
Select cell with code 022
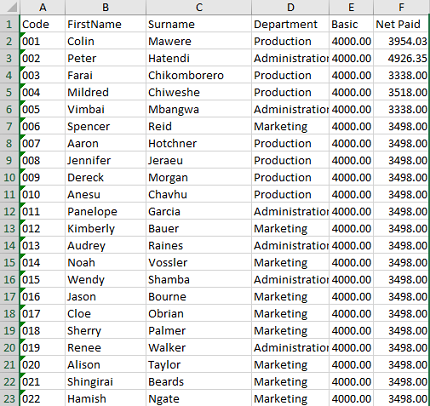pos(43,399)
